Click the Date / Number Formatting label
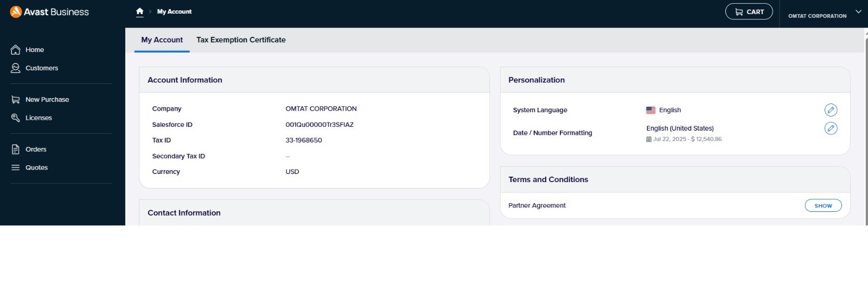 coord(552,133)
